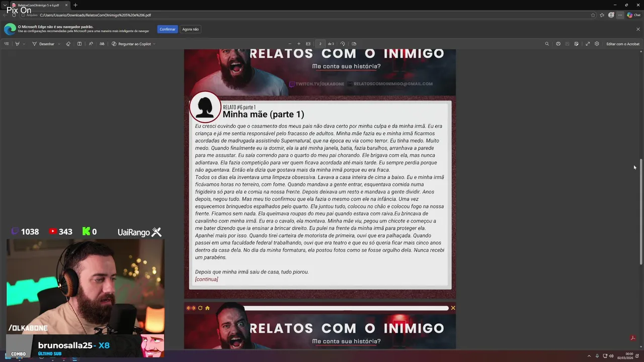644x362 pixels.
Task: Expand the highlight color dropdown arrow
Action: [24, 44]
